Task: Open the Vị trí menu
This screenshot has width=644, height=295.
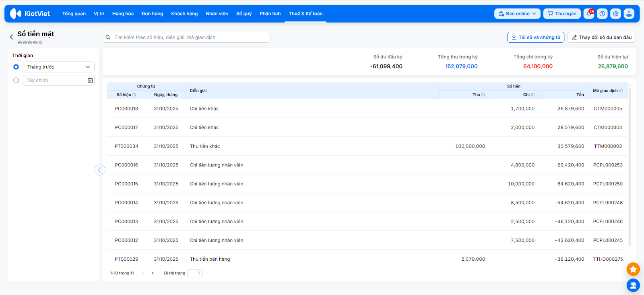Action: point(99,14)
